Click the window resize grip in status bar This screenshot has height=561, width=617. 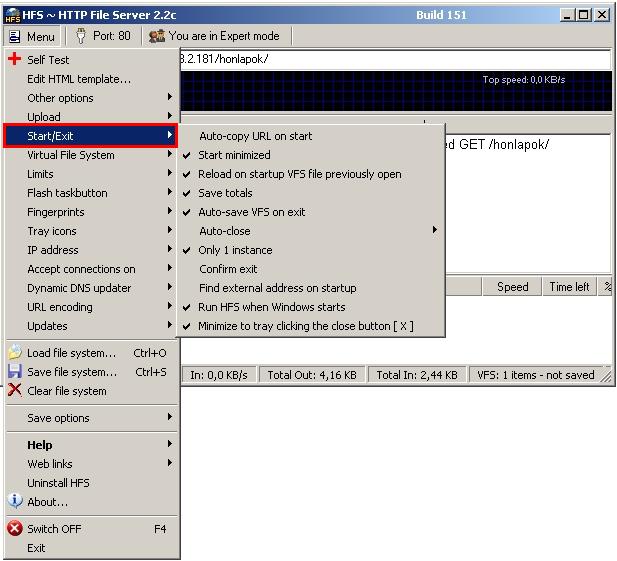click(x=606, y=376)
